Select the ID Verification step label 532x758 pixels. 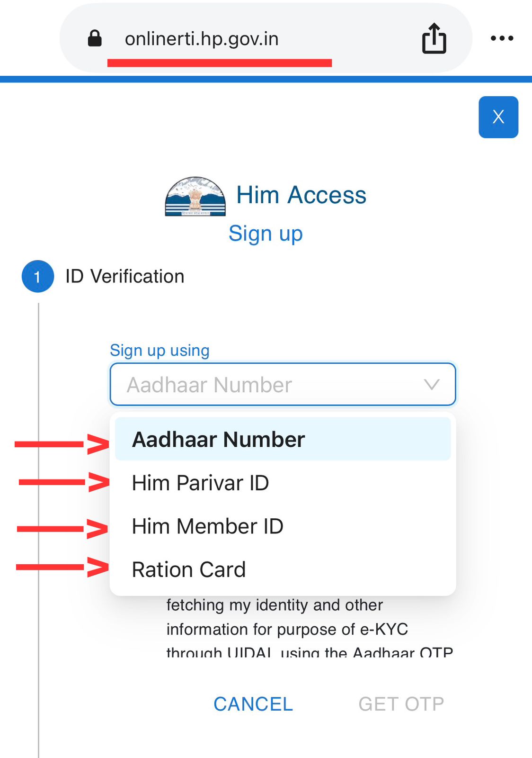point(124,276)
